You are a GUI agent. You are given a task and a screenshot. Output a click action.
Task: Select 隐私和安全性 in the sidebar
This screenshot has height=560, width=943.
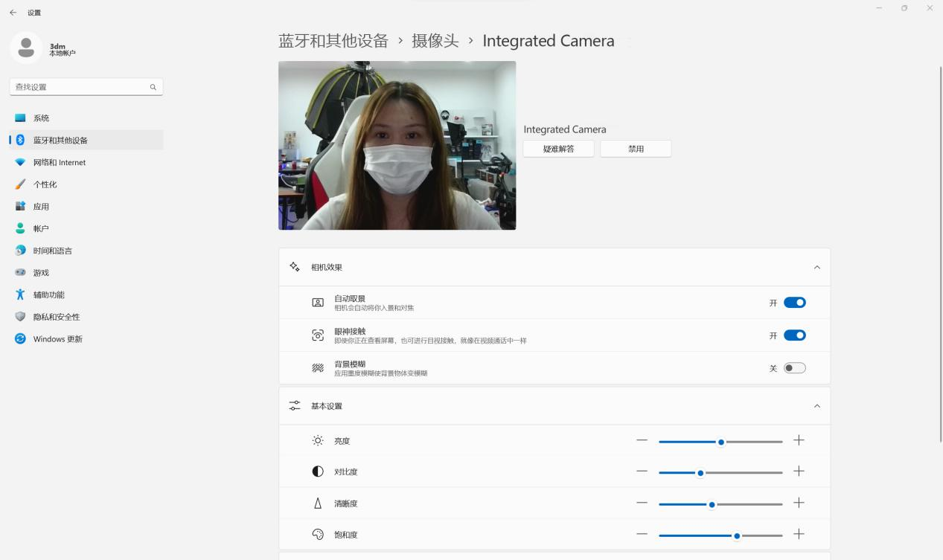56,317
